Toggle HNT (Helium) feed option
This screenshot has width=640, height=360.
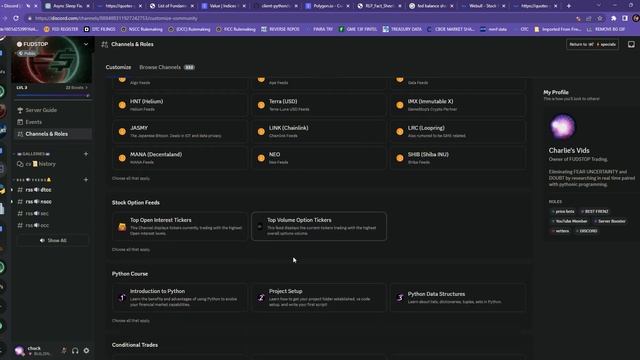coord(180,105)
